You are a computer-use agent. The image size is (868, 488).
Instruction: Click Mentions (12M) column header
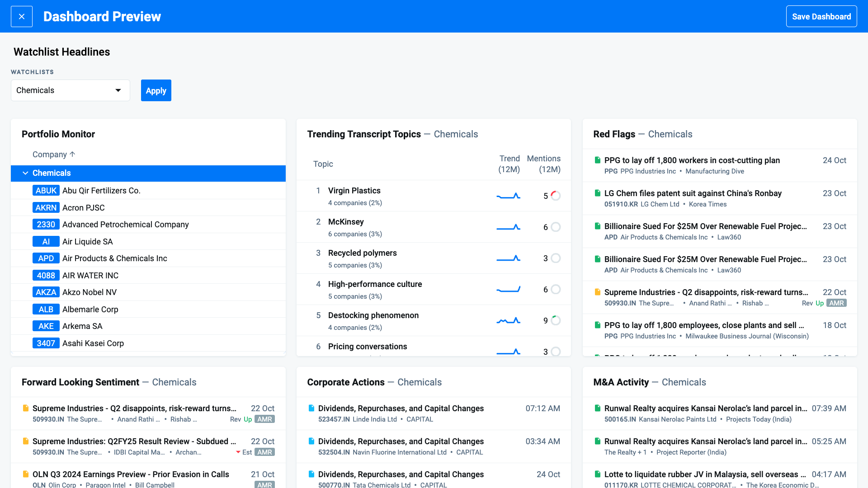click(x=543, y=164)
